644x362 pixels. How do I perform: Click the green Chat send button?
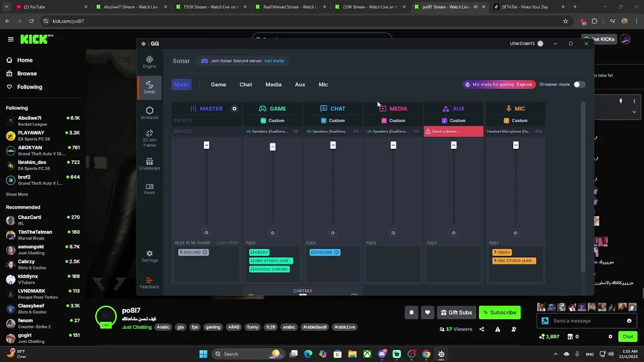(x=628, y=337)
